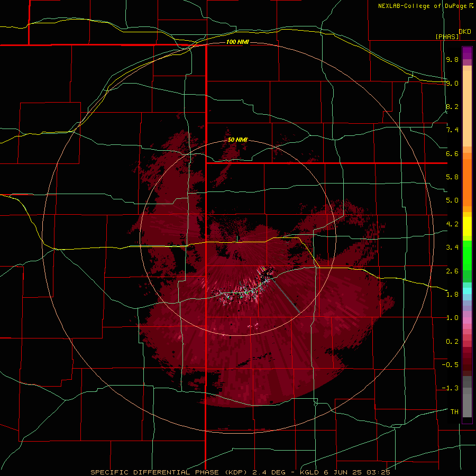Select the 5.0 scale value
Screen dimensions: 476x476
coord(452,200)
